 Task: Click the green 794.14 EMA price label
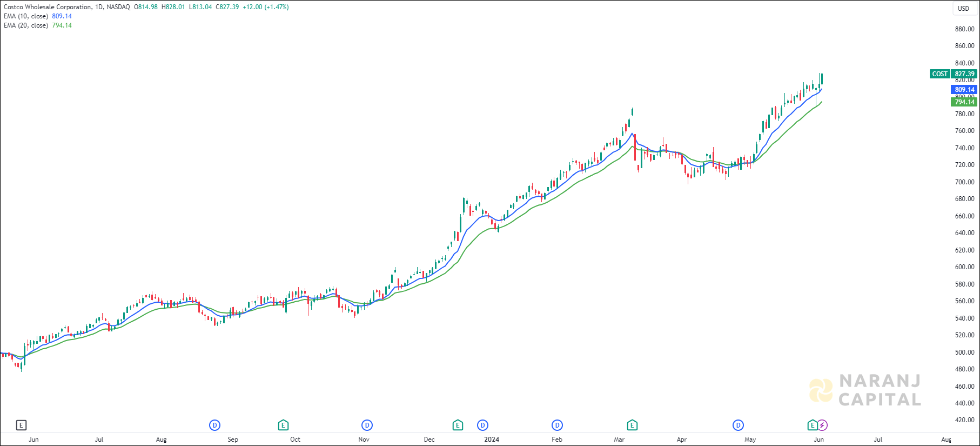click(964, 102)
